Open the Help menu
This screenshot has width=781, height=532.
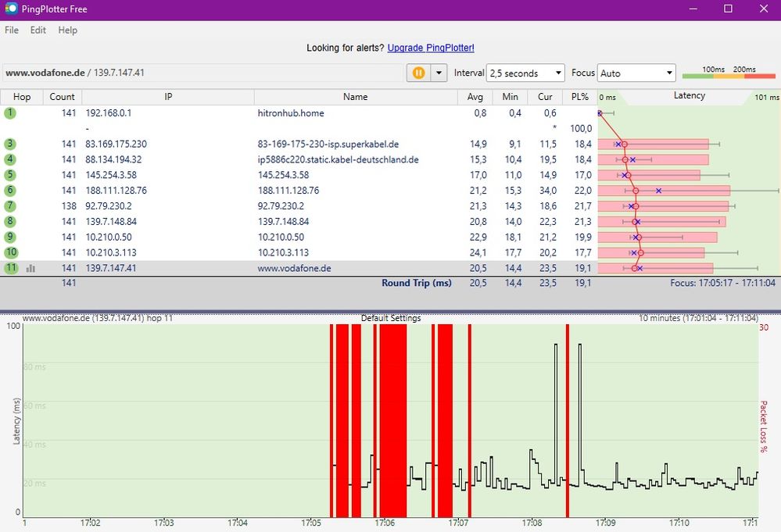pyautogui.click(x=68, y=30)
